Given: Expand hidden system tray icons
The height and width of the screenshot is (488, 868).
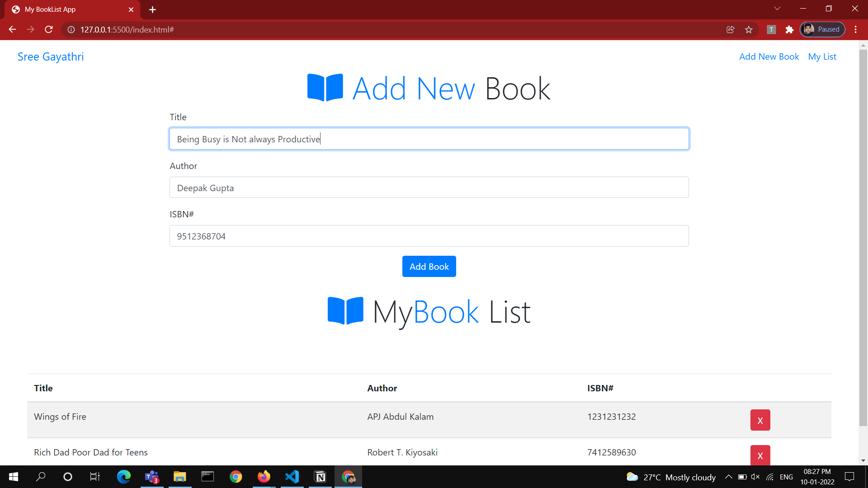Looking at the screenshot, I should pos(728,477).
